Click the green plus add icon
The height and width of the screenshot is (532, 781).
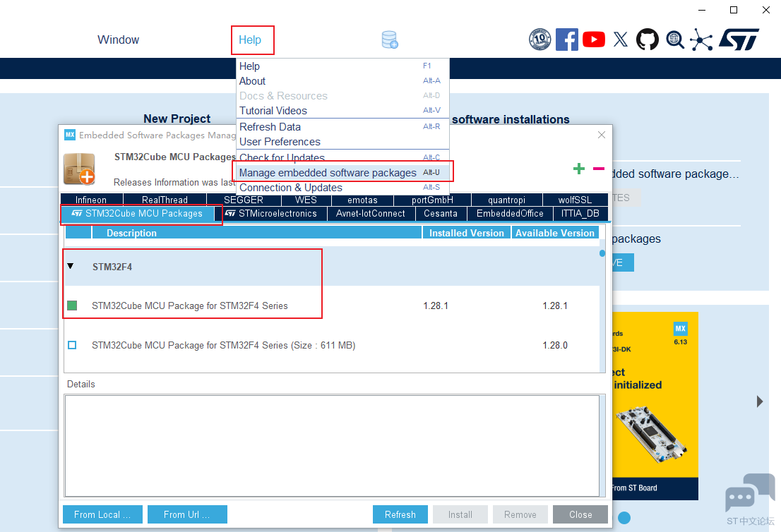click(579, 169)
